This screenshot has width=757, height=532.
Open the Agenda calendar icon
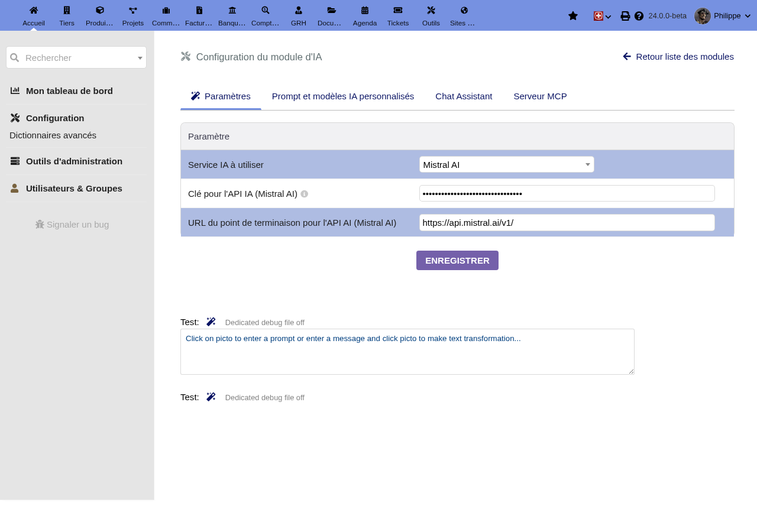point(365,10)
